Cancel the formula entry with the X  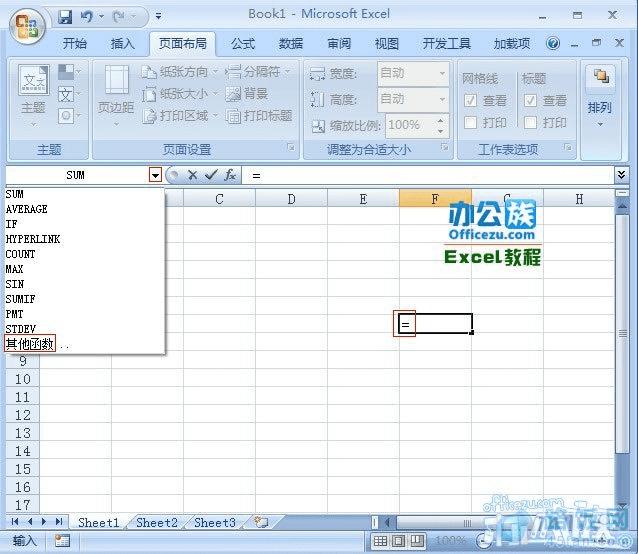192,175
